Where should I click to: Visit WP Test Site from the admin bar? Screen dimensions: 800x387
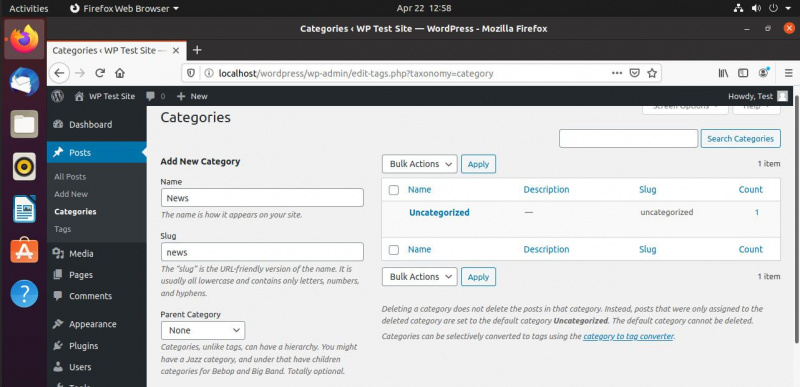tap(105, 96)
